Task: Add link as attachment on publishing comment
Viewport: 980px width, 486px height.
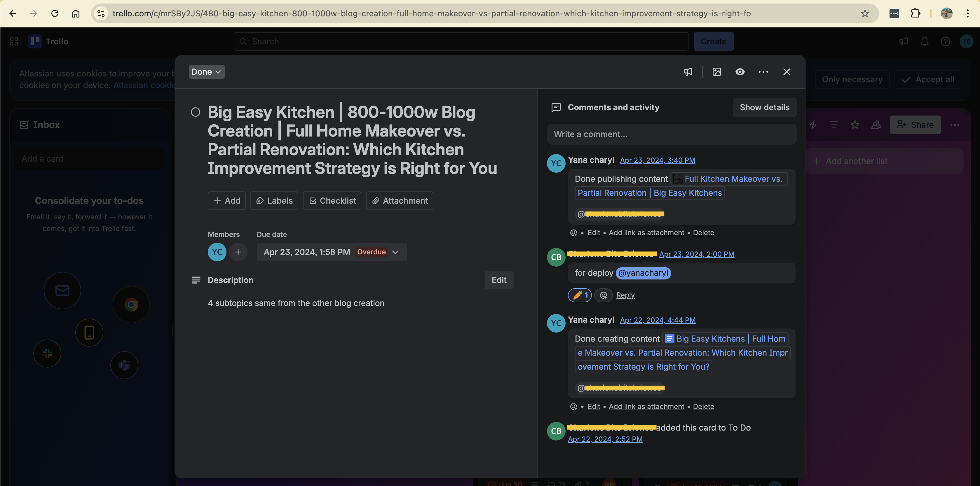Action: point(646,233)
